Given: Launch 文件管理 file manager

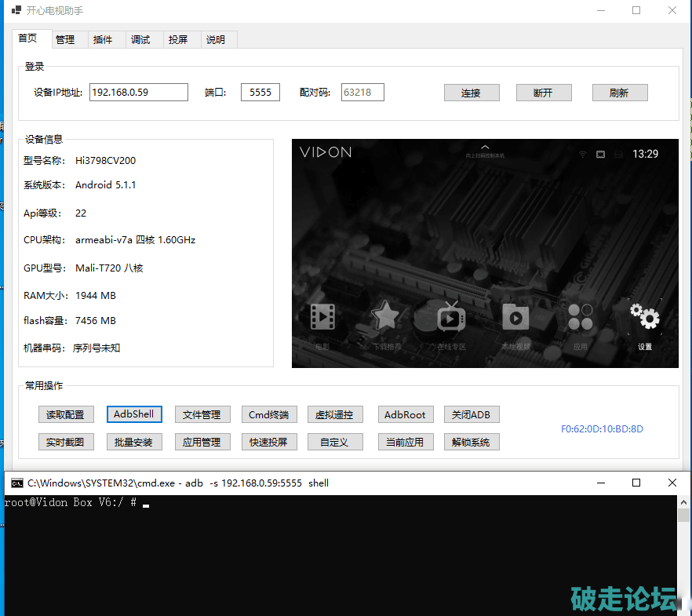Looking at the screenshot, I should [x=202, y=414].
